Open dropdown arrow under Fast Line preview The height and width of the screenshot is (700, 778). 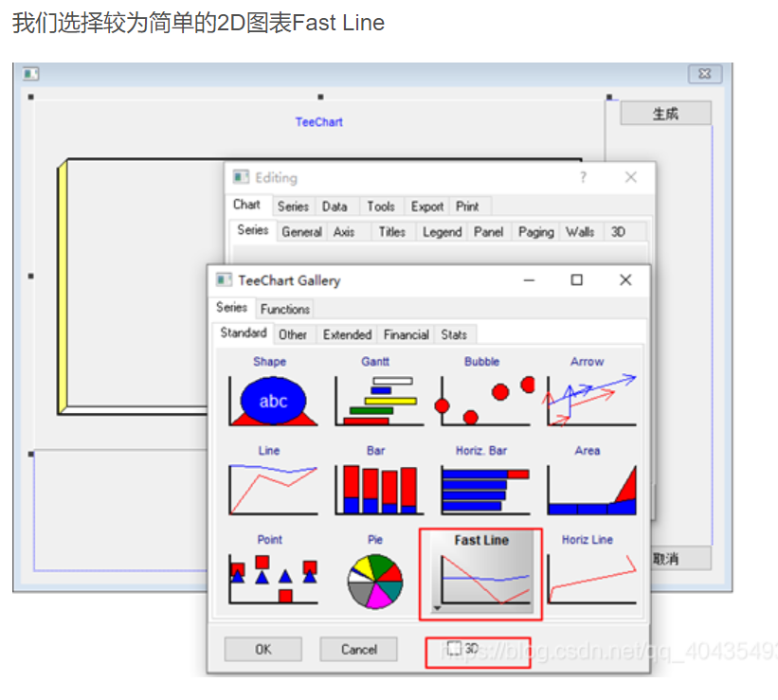[437, 608]
